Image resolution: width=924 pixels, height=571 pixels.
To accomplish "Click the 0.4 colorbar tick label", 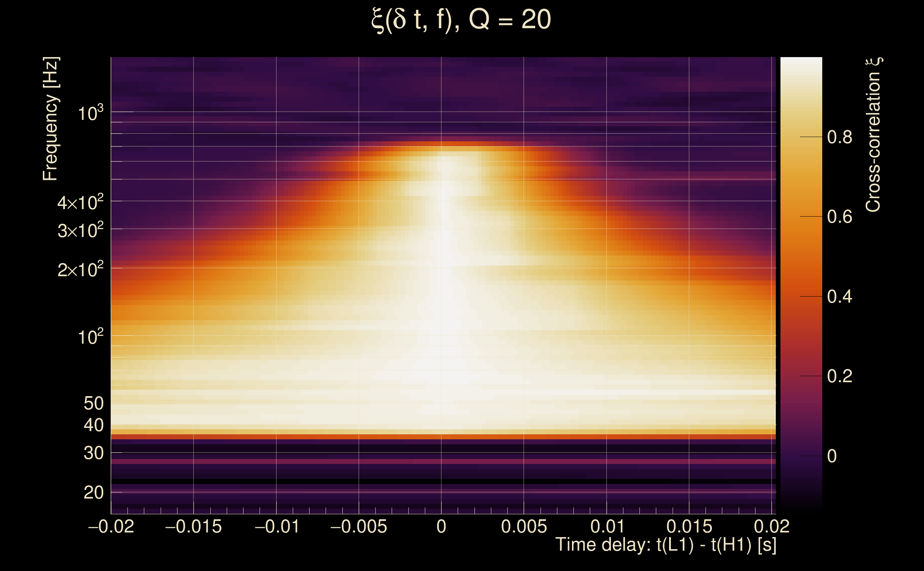I will pos(839,297).
